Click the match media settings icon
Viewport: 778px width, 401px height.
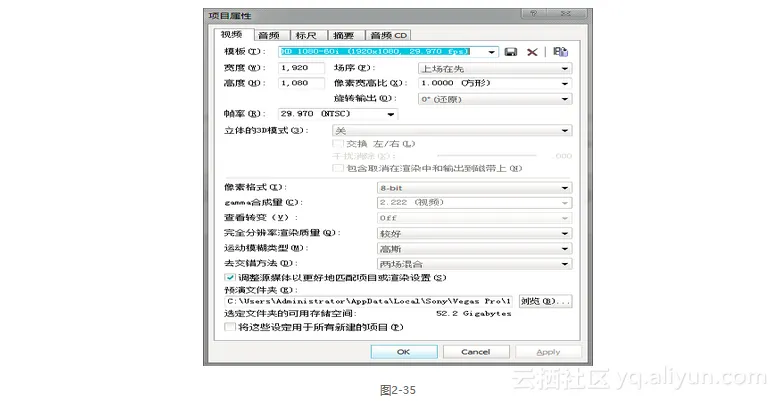coord(561,52)
